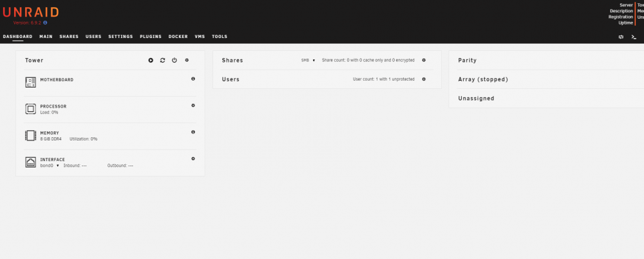Click the Unassigned heading

tap(476, 99)
